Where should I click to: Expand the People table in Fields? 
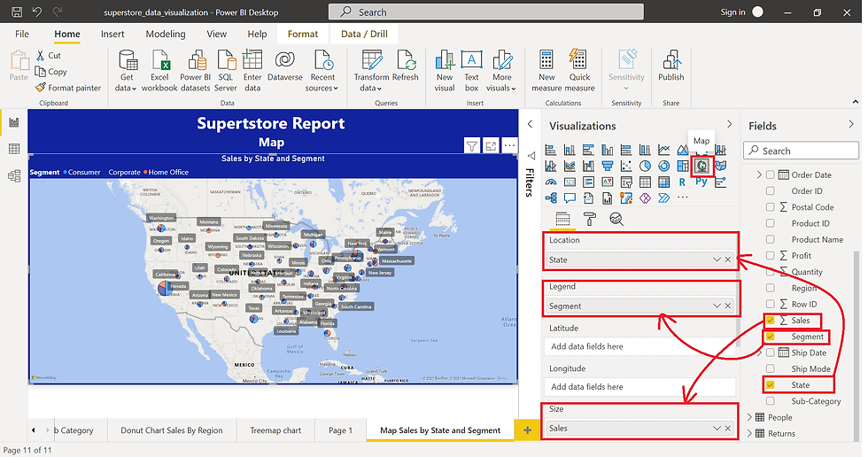click(749, 417)
